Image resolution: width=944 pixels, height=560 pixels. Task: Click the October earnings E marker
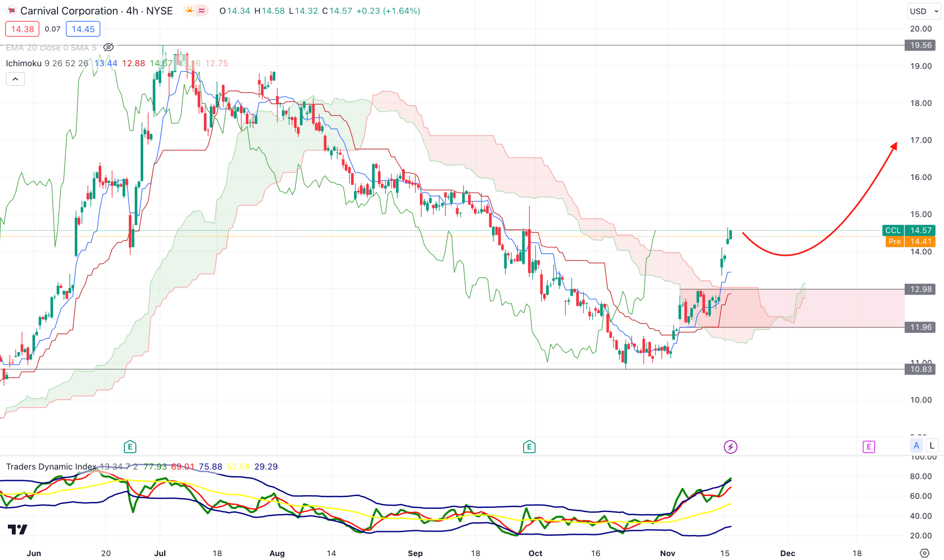[x=529, y=447]
